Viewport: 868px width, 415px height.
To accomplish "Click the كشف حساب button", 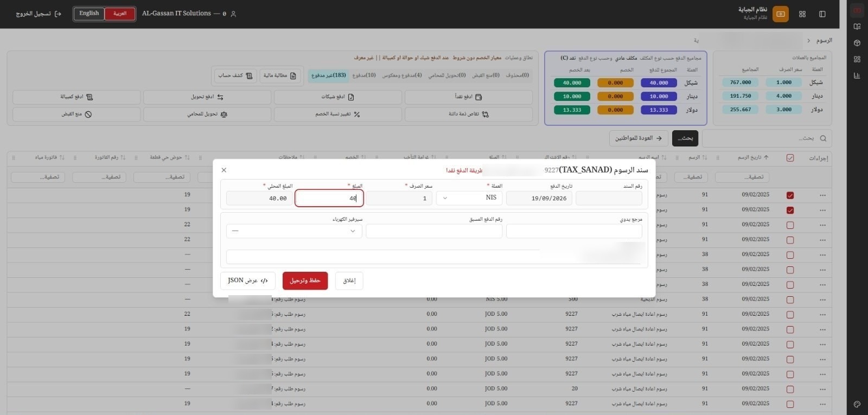I will point(235,75).
